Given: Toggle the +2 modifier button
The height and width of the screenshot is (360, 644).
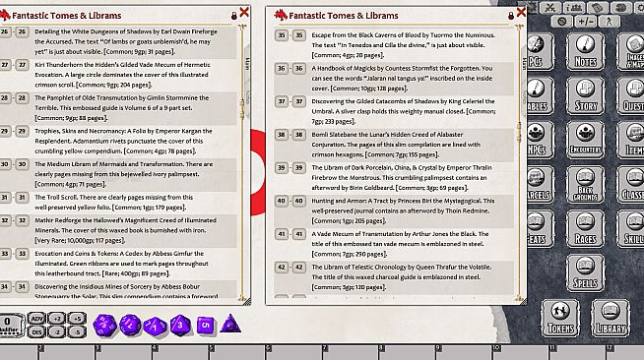Looking at the screenshot, I should point(57,319).
